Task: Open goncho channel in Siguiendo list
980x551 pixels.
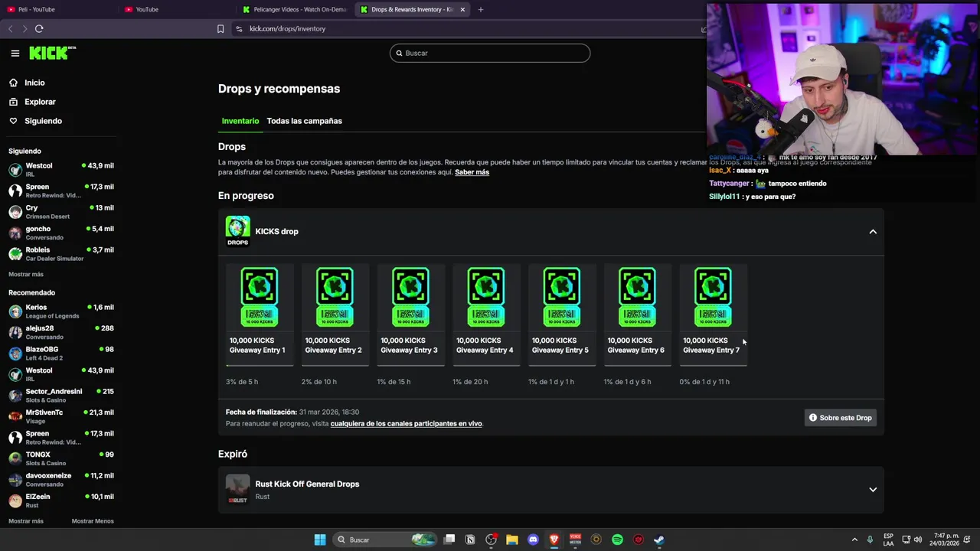Action: click(61, 233)
